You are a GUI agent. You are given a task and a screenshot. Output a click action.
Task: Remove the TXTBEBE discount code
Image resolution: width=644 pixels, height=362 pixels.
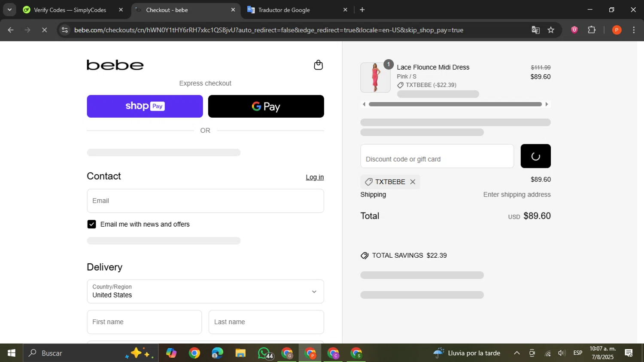(x=413, y=182)
